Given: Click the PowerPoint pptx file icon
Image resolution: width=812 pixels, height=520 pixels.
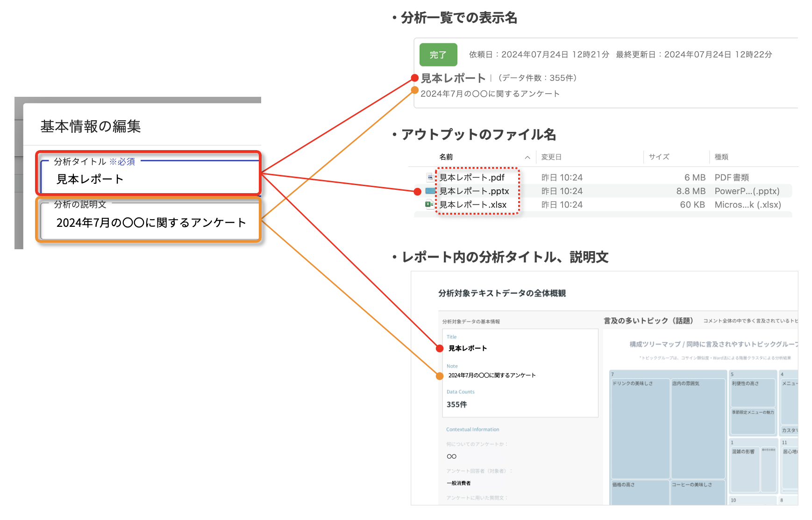Looking at the screenshot, I should click(430, 191).
